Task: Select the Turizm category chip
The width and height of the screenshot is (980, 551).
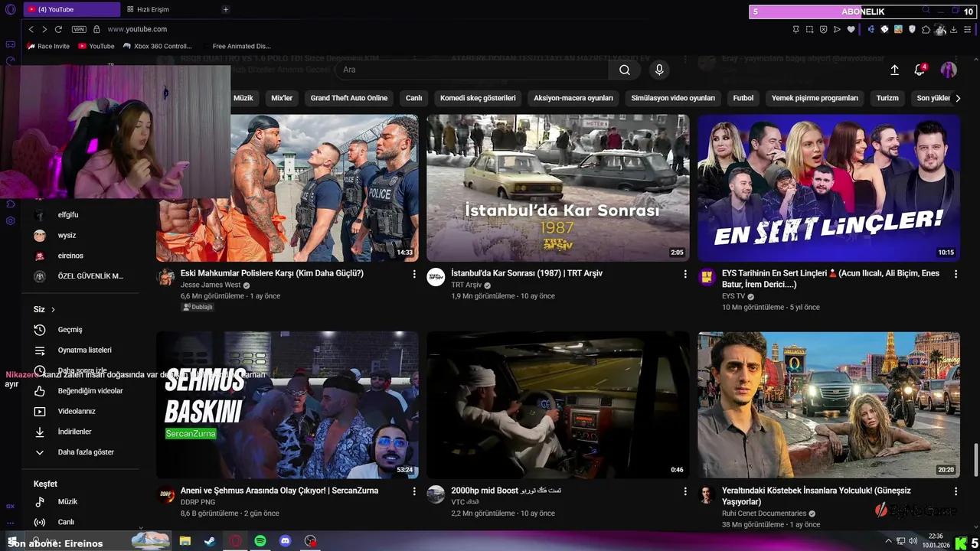Action: pos(887,98)
